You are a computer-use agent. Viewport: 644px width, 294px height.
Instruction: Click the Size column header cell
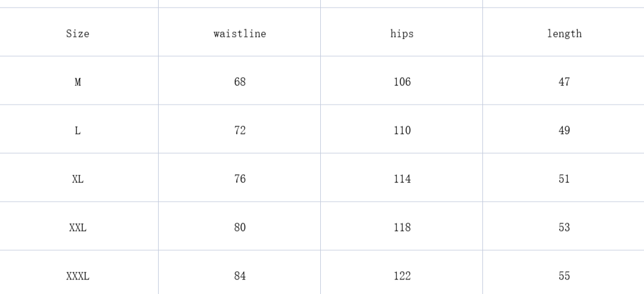[x=78, y=33]
